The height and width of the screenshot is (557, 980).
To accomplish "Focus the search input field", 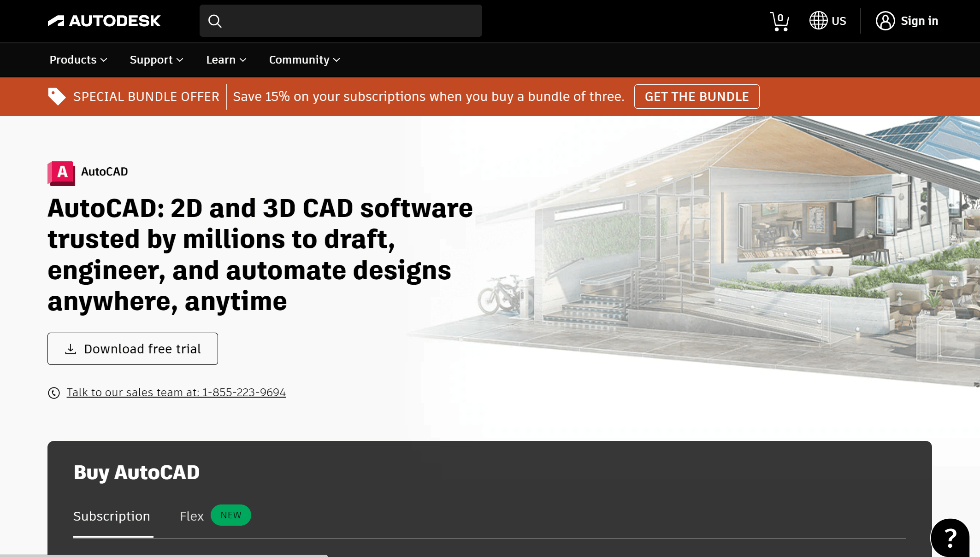I will pos(350,21).
